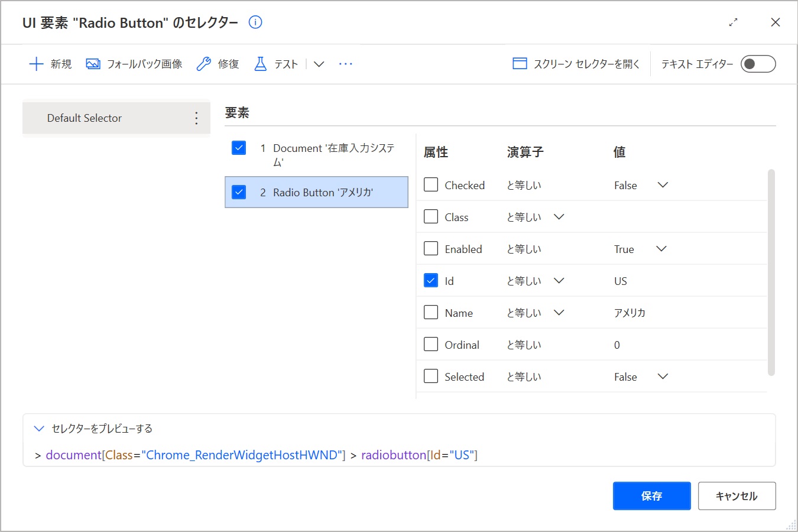The width and height of the screenshot is (798, 532).
Task: Select the Default Selector item
Action: tap(116, 118)
